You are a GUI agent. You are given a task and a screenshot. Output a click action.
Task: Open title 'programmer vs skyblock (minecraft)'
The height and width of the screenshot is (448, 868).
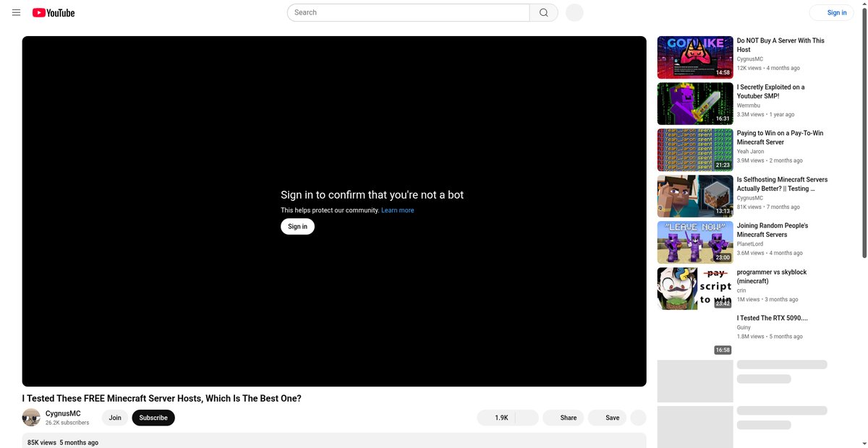coord(772,276)
